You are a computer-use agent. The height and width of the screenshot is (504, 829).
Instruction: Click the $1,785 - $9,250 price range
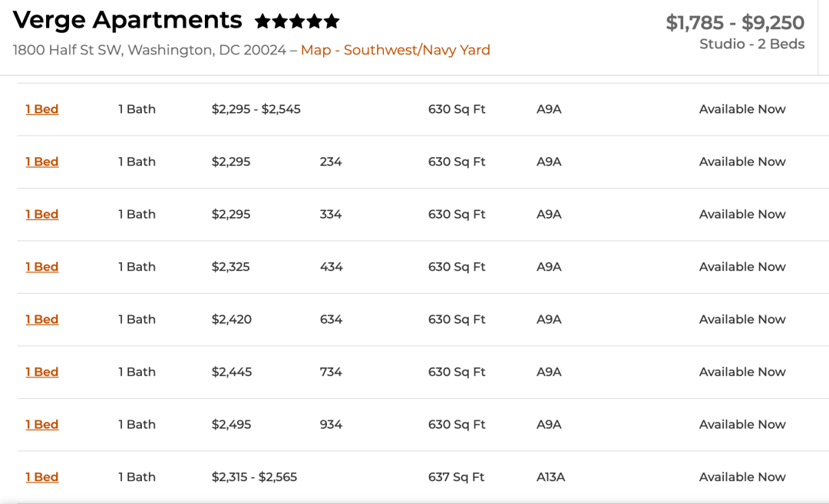point(735,23)
